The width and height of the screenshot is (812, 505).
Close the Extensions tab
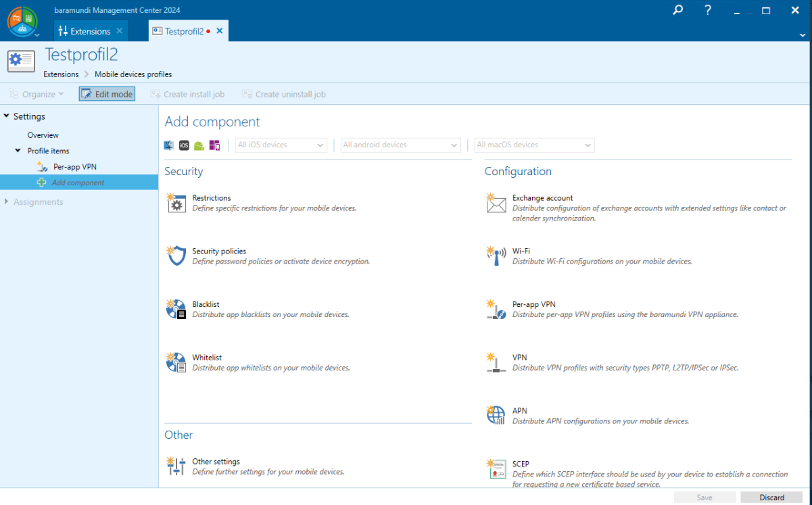(x=120, y=31)
